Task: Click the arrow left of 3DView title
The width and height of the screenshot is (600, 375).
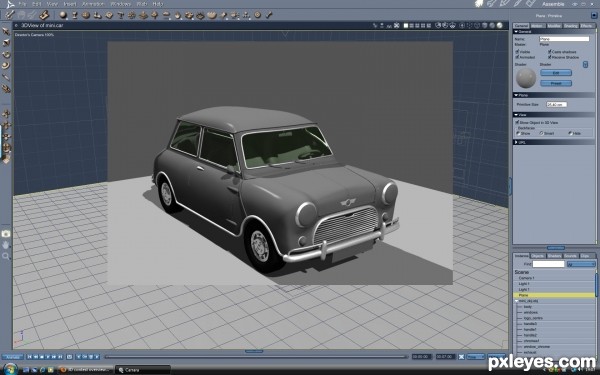Action: (x=16, y=26)
